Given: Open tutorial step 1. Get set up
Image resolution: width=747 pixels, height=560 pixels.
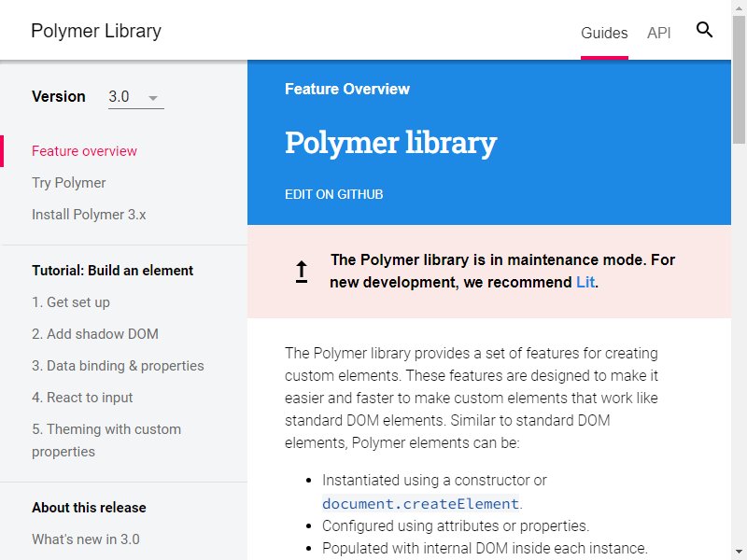Looking at the screenshot, I should 71,302.
